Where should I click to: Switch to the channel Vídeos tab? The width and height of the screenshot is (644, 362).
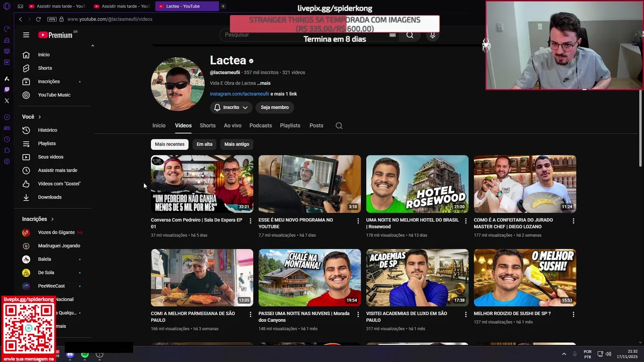[183, 126]
